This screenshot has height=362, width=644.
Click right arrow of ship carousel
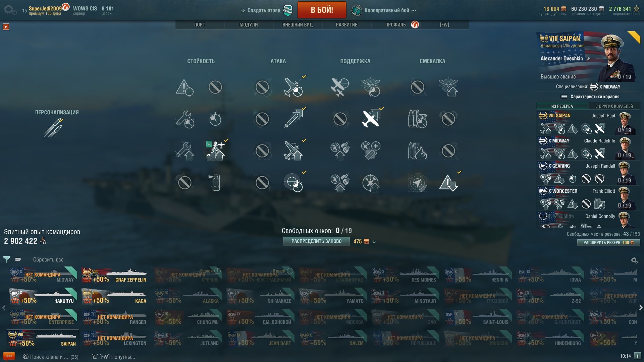click(x=641, y=307)
